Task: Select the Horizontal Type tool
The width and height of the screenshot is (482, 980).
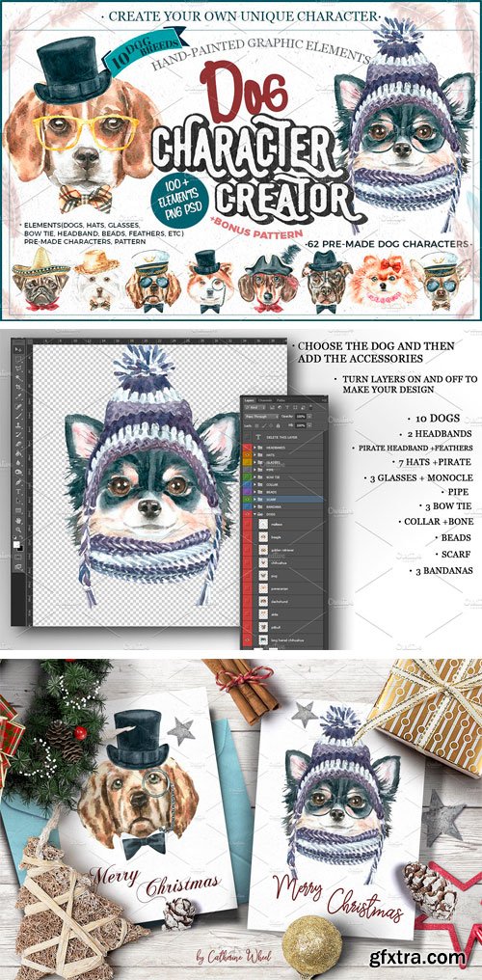Action: pos(18,491)
